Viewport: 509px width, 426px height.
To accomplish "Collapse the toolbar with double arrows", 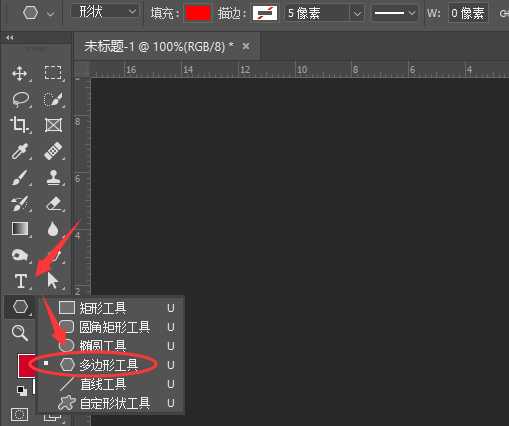I will click(x=10, y=38).
